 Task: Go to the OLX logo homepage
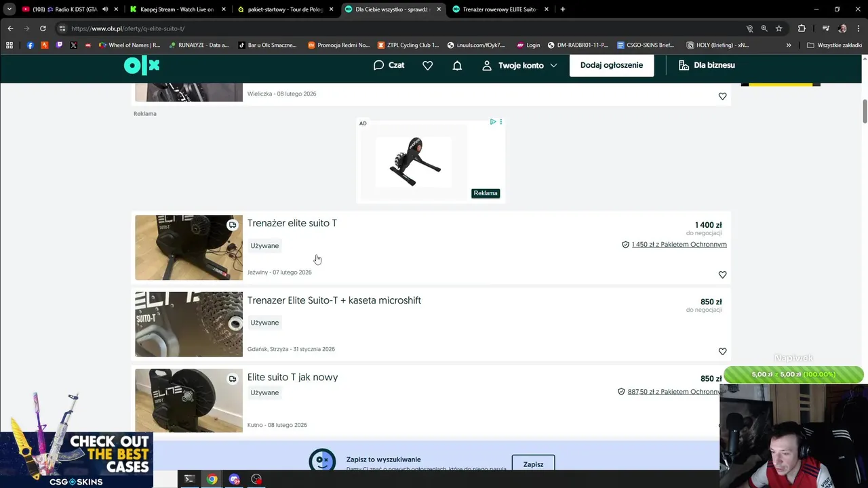(x=142, y=65)
